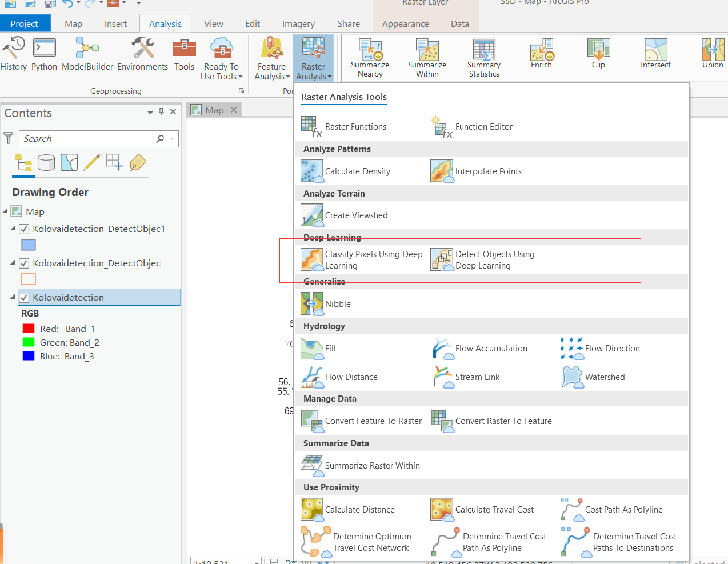Uncheck the Kolovaidetection layer visibility

(x=23, y=297)
